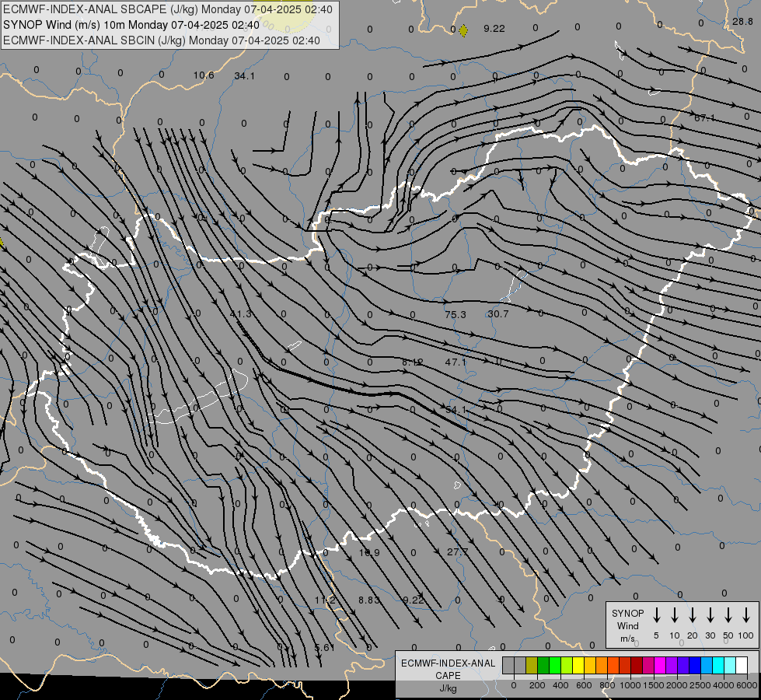Pick the pure yellow CAPE legend swatch
The height and width of the screenshot is (700, 761).
[578, 665]
